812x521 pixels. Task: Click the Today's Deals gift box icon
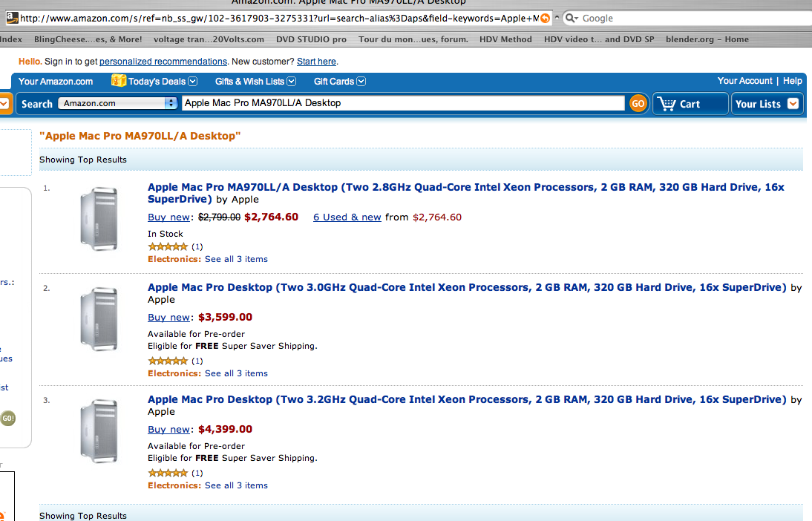click(x=119, y=80)
